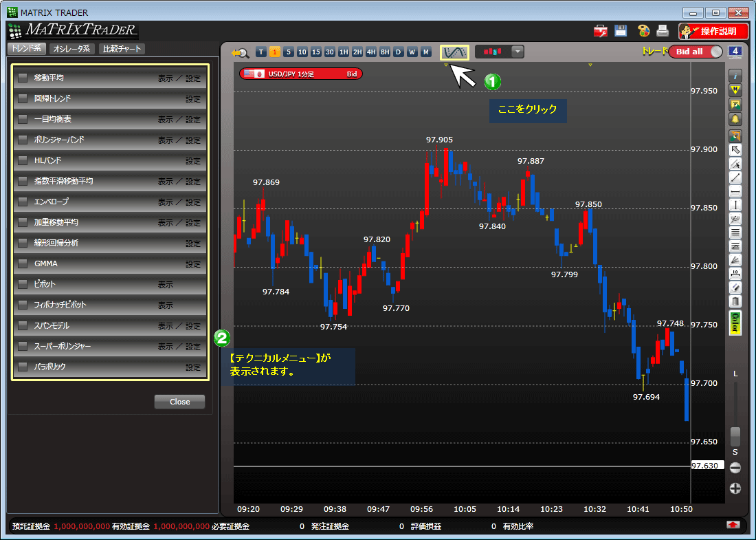Click the four-screen layout icon
Viewport: 756px width, 540px height.
point(735,52)
